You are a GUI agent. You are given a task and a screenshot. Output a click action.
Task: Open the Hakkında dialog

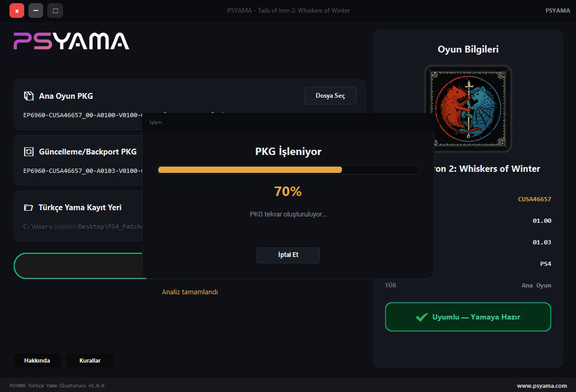(37, 360)
